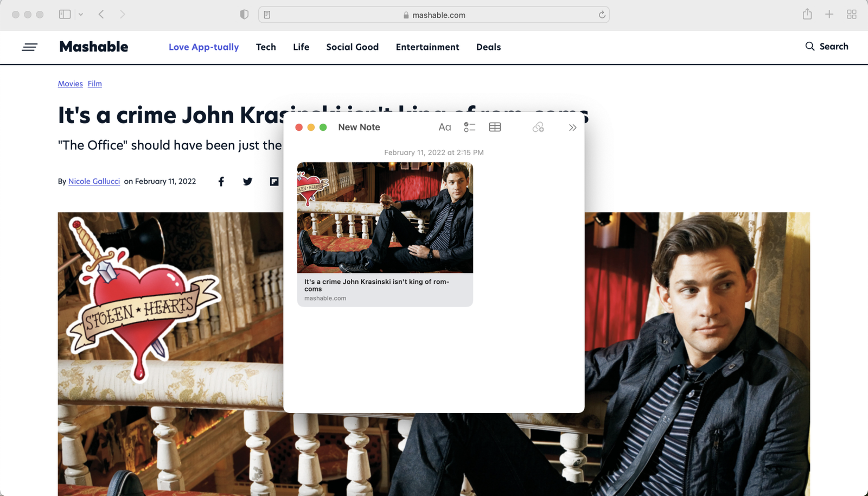Click the mashable.com address bar
The image size is (868, 496).
coord(434,15)
